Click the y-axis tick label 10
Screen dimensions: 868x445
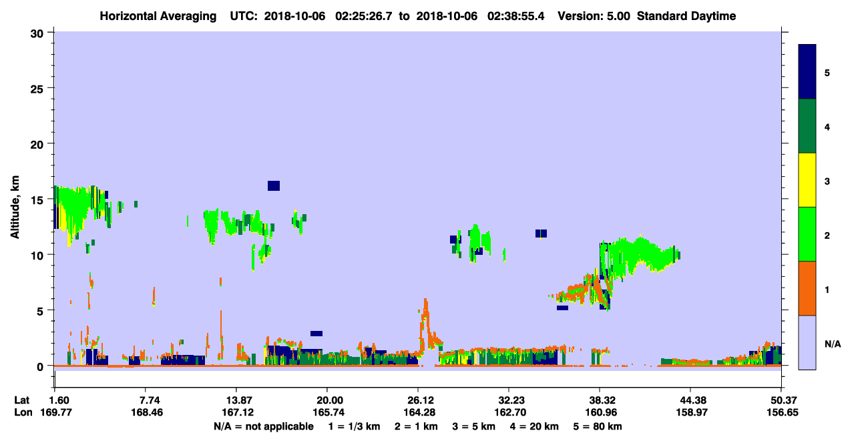coord(38,255)
